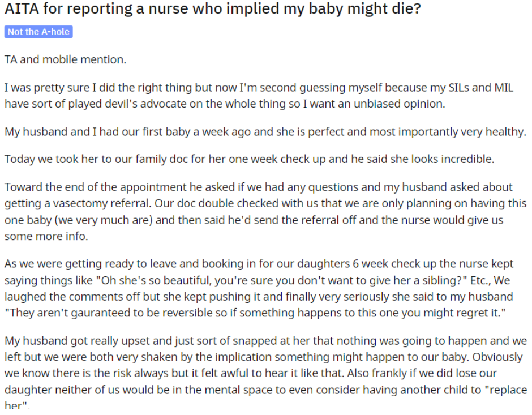Click the paragraph starting 'My husband got really upset'
The image size is (532, 415).
265,373
